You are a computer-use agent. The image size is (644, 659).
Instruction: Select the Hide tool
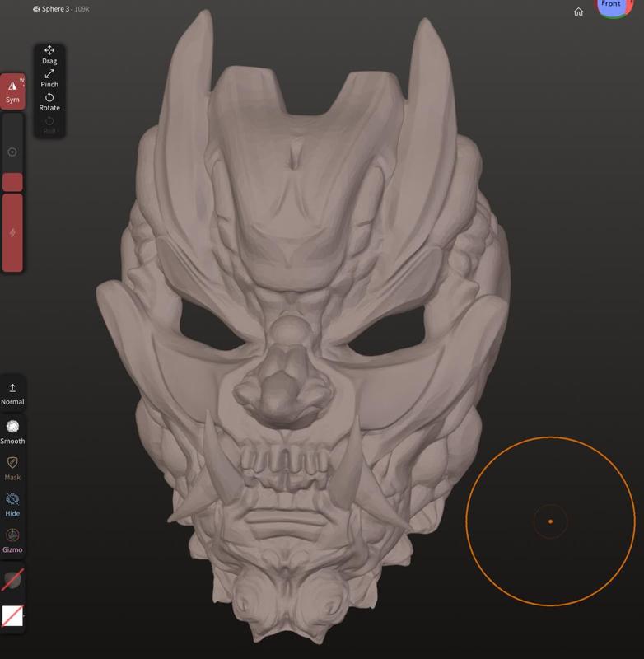(x=12, y=505)
